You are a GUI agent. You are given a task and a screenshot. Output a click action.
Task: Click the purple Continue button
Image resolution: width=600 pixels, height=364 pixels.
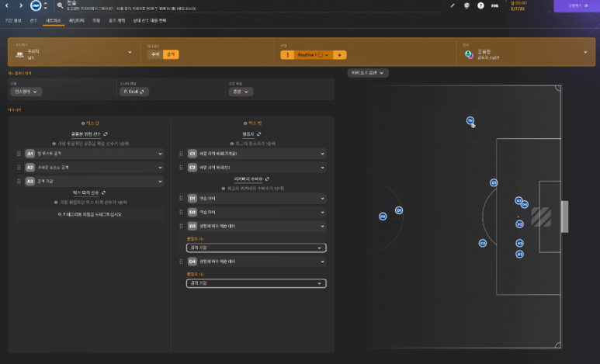coord(577,5)
